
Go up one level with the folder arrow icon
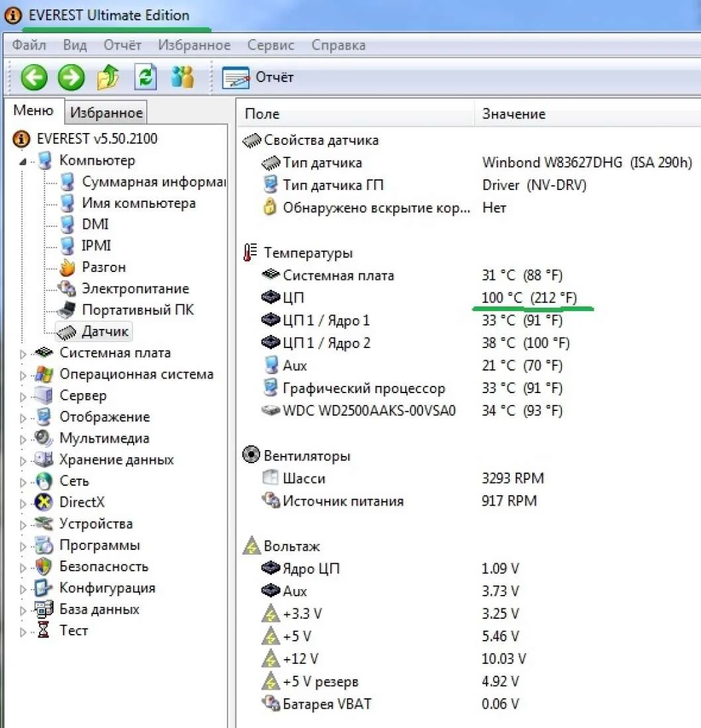(x=108, y=77)
